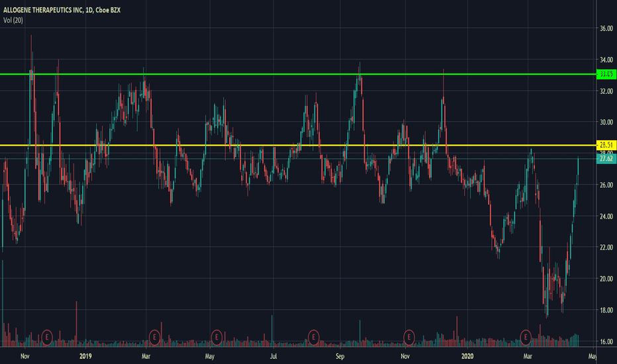The width and height of the screenshot is (617, 364).
Task: Click the 24.00 price axis label
Action: 606,216
